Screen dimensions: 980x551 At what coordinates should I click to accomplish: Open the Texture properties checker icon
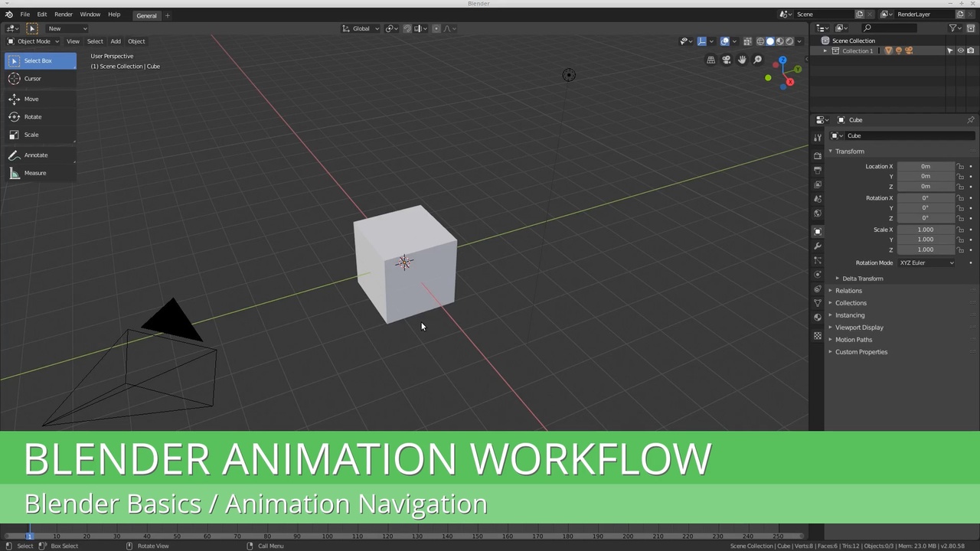click(x=818, y=336)
